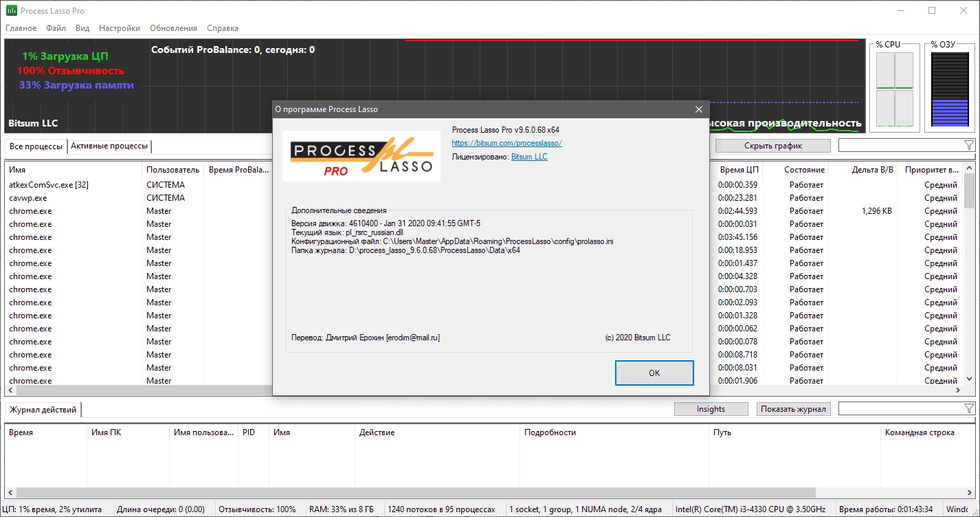Viewport: 980px width, 517px height.
Task: Click the % ОЗУ memory usage meter
Action: (x=950, y=89)
